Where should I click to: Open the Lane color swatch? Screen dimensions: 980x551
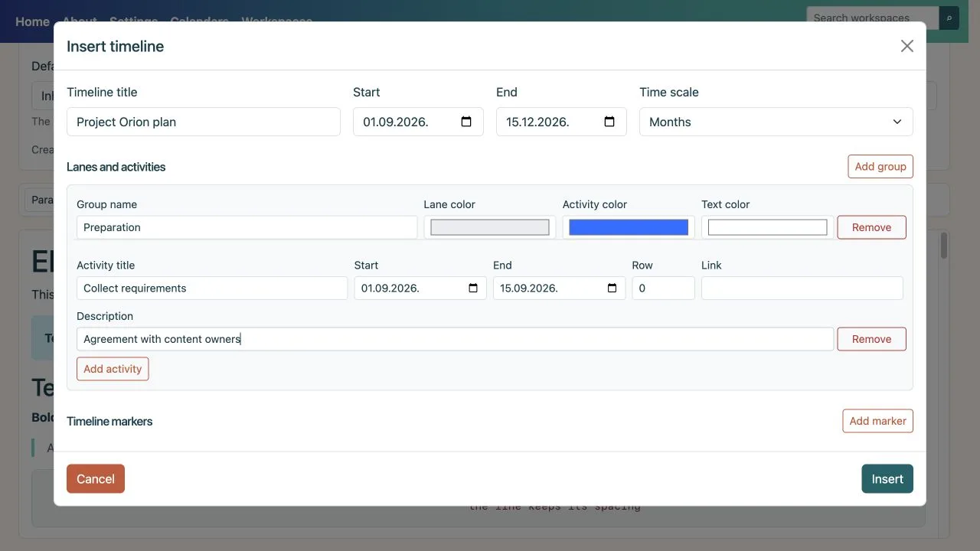(490, 227)
